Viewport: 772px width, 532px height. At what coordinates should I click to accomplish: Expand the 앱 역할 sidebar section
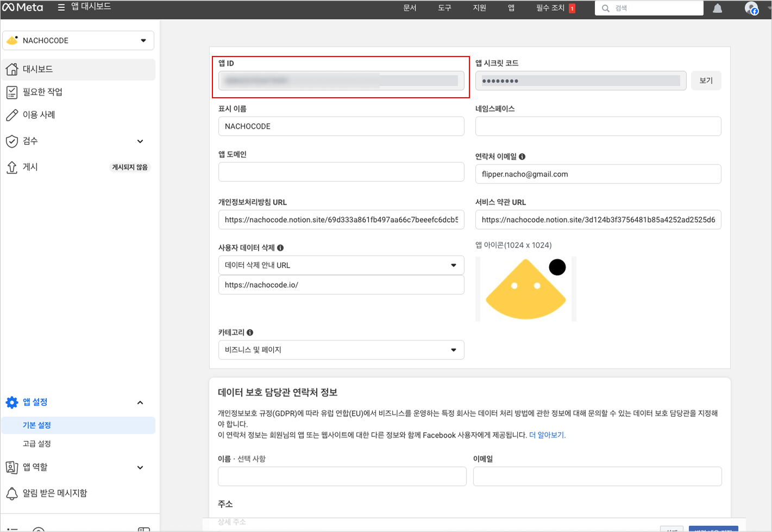click(x=140, y=467)
